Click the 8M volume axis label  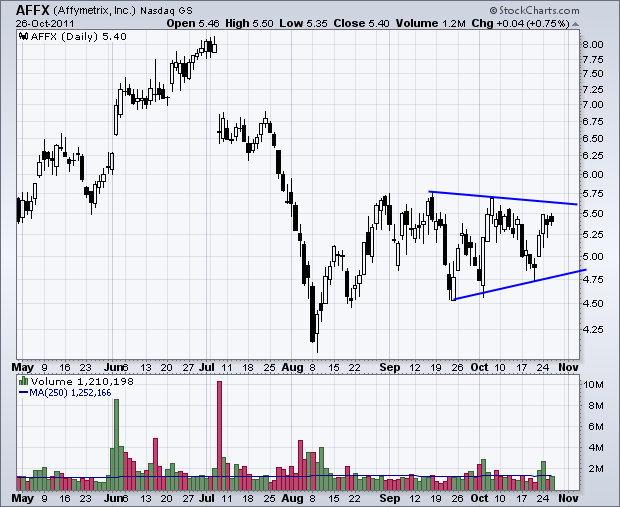(x=596, y=405)
